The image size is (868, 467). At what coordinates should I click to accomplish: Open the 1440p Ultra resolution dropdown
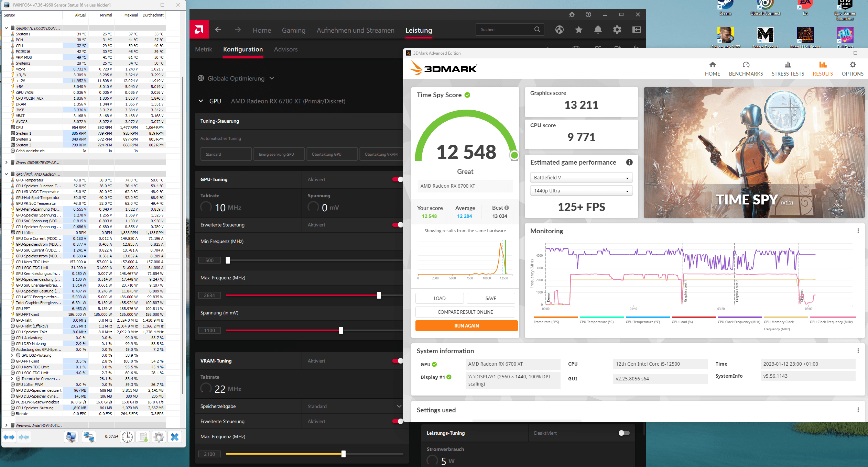click(581, 191)
